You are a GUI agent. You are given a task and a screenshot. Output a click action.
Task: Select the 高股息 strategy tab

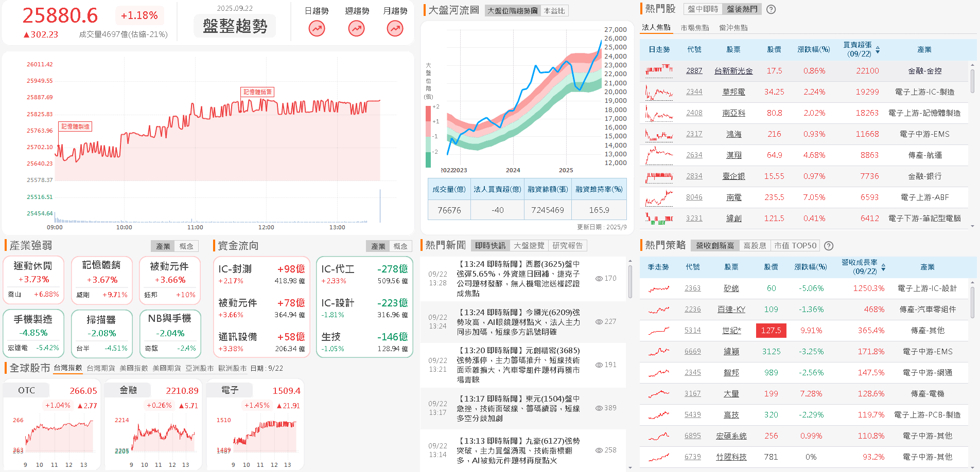click(755, 246)
